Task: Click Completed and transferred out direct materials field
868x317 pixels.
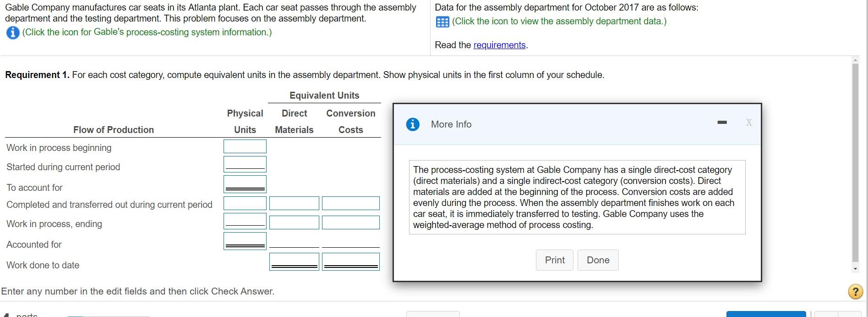Action: (294, 203)
